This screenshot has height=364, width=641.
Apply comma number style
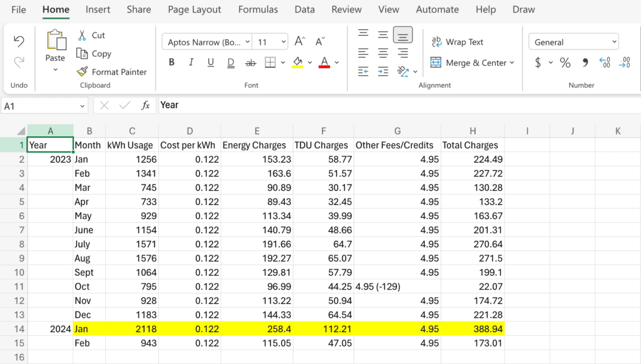[583, 63]
